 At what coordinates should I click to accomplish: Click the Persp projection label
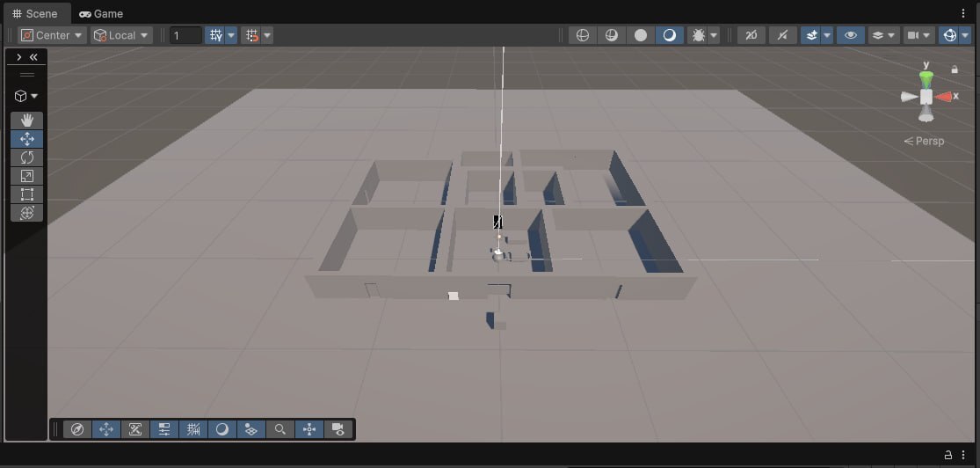click(x=925, y=142)
